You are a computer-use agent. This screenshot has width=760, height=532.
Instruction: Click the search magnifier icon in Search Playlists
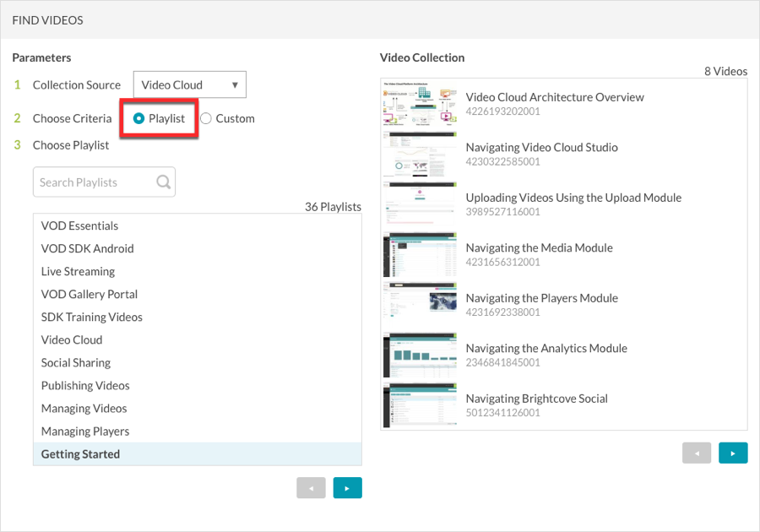(163, 182)
